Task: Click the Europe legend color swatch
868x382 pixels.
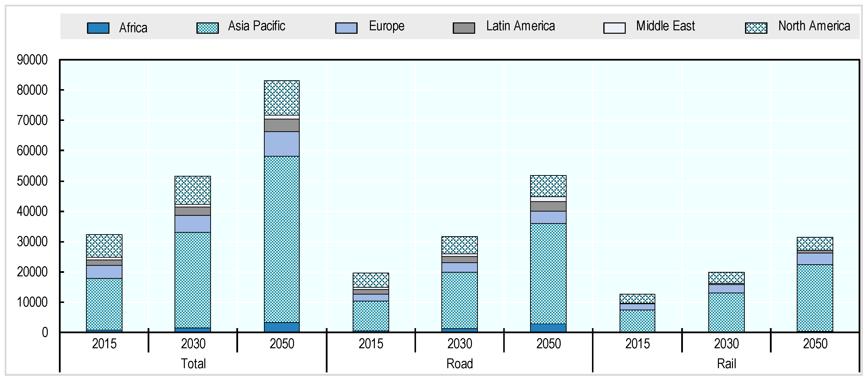Action: click(x=346, y=28)
